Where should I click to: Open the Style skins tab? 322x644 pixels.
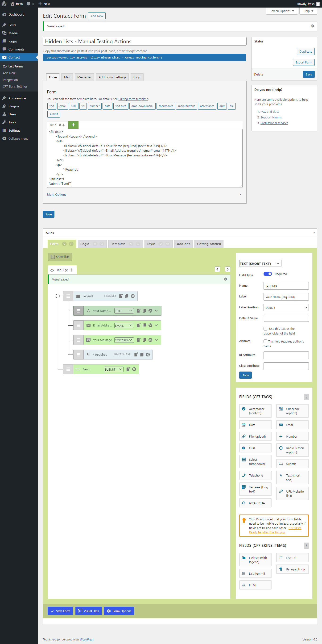click(x=151, y=244)
